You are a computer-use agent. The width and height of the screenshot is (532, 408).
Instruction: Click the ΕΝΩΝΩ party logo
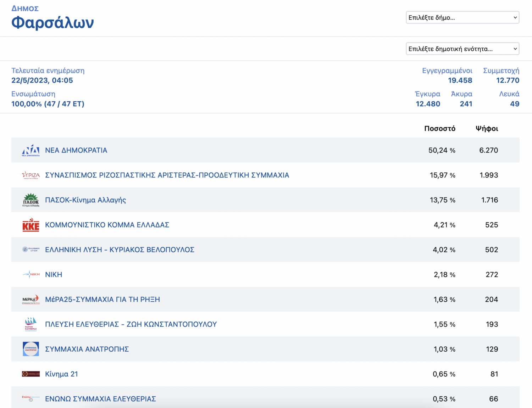[x=31, y=398]
